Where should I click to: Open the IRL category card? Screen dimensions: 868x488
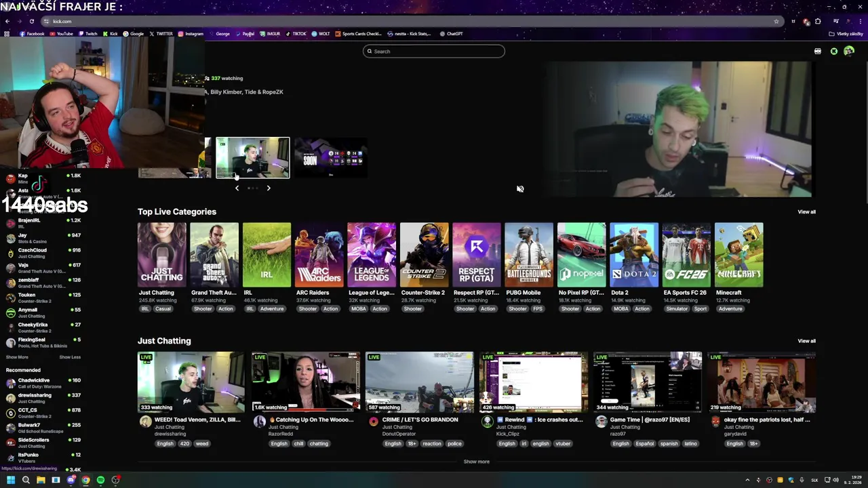click(x=267, y=255)
